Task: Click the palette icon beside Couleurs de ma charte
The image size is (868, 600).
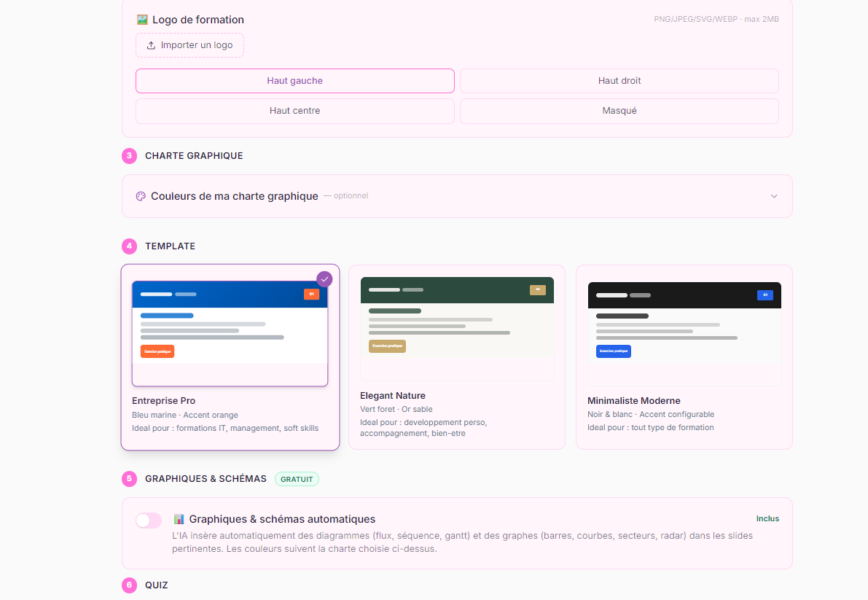Action: [141, 196]
